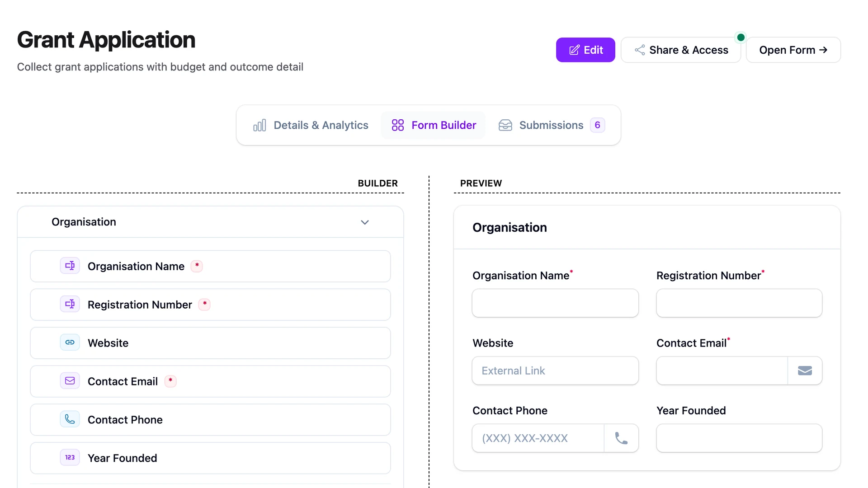
Task: Click the preview Organisation Name input
Action: point(555,303)
